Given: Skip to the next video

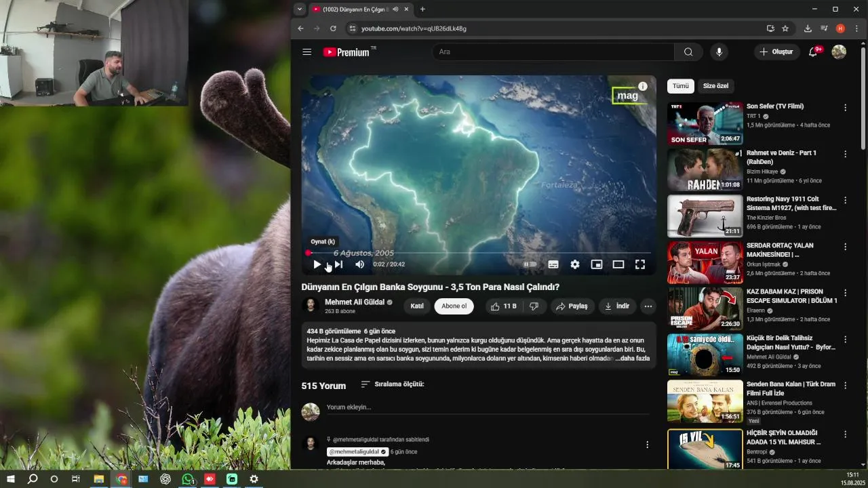Looking at the screenshot, I should 338,264.
